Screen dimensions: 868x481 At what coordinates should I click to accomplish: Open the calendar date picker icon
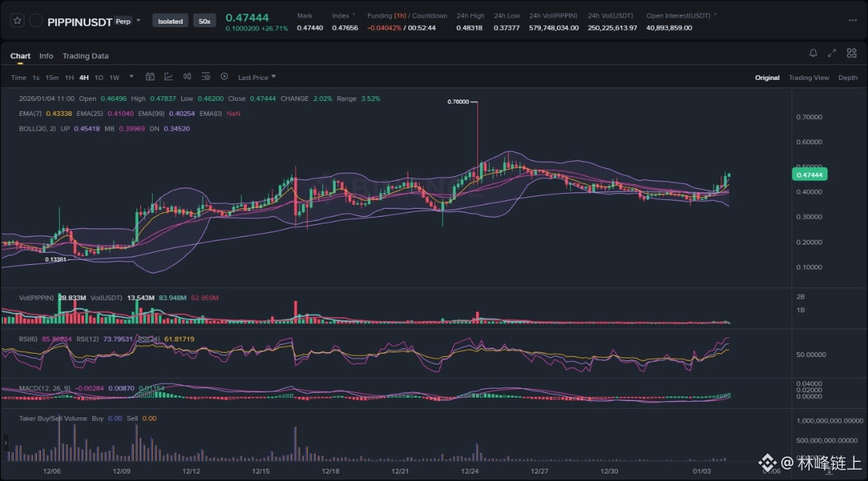(x=150, y=77)
